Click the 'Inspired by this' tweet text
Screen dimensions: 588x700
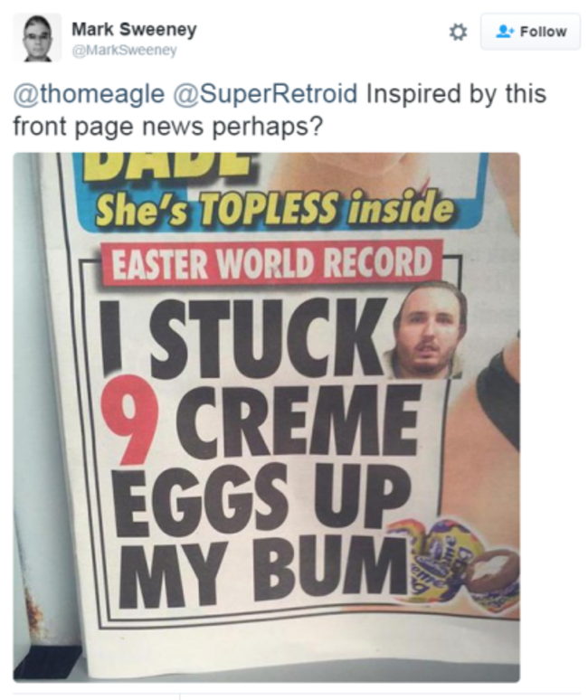[456, 94]
